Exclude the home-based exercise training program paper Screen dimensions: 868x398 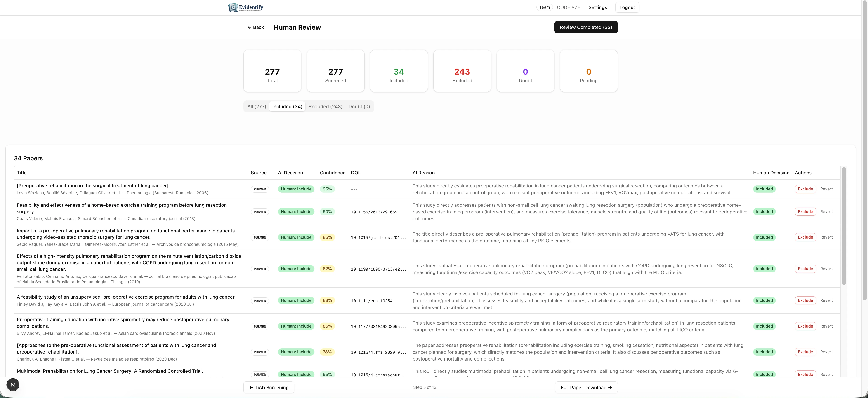click(x=805, y=211)
